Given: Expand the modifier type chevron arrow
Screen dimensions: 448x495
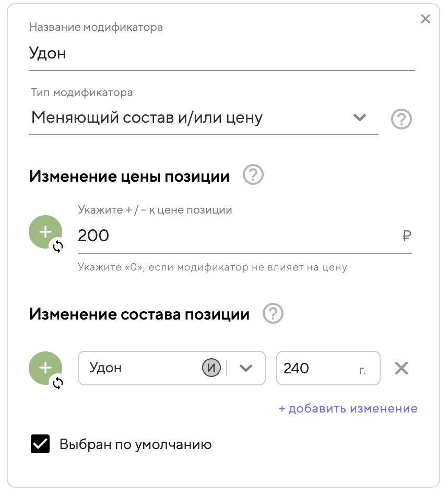Looking at the screenshot, I should tap(359, 117).
